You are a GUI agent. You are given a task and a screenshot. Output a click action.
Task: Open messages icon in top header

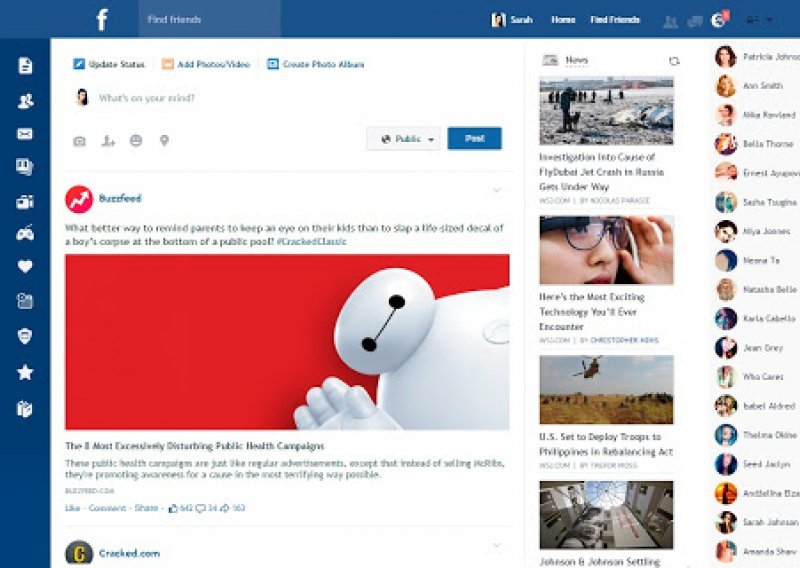(694, 21)
